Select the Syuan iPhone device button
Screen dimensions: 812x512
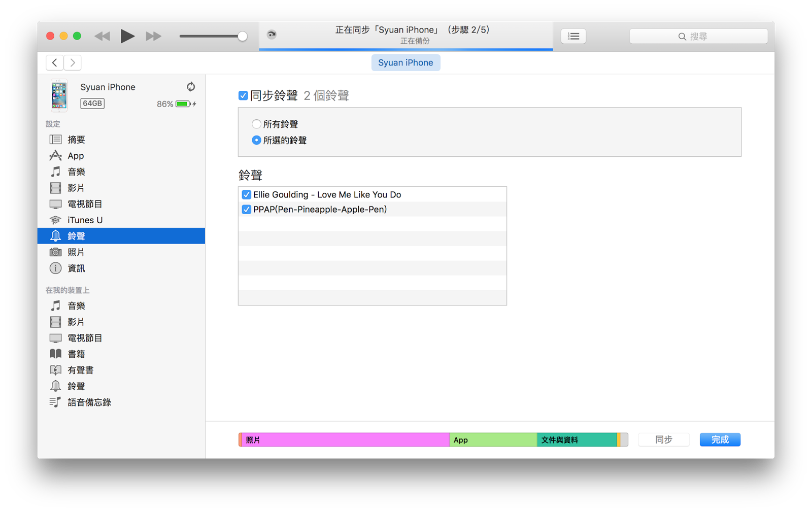coord(405,62)
